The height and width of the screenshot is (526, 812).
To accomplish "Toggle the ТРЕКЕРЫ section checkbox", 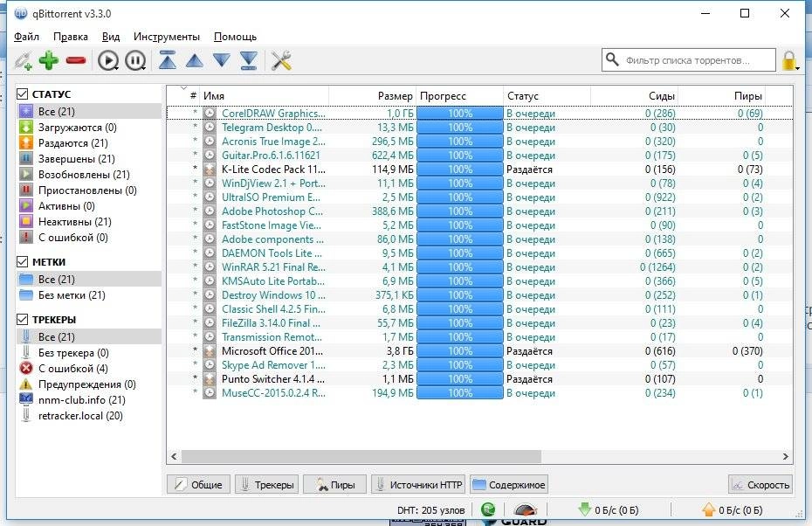I will tap(22, 319).
